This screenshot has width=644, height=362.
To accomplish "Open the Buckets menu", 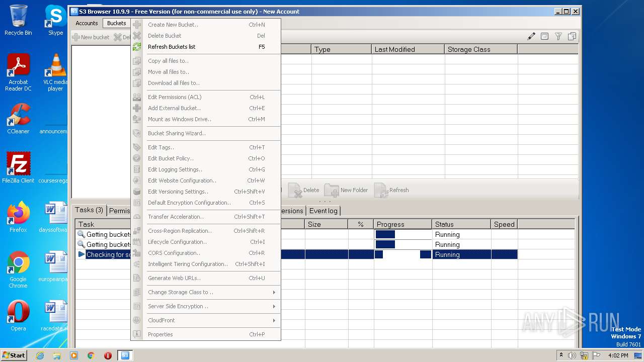I will [117, 23].
